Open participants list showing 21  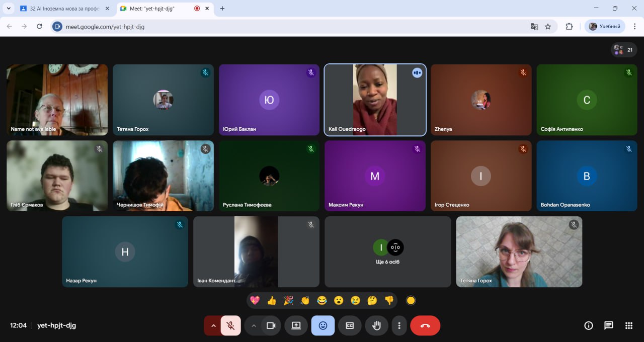click(624, 50)
